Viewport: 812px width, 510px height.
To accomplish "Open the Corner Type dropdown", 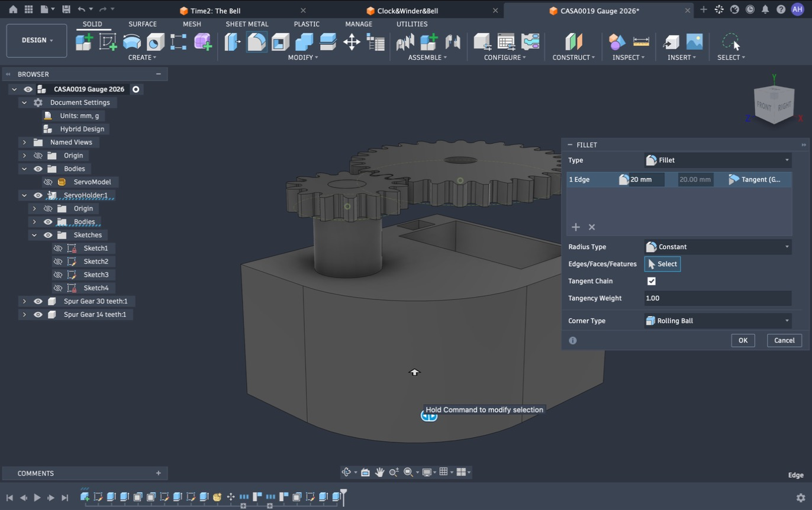I will pyautogui.click(x=718, y=321).
